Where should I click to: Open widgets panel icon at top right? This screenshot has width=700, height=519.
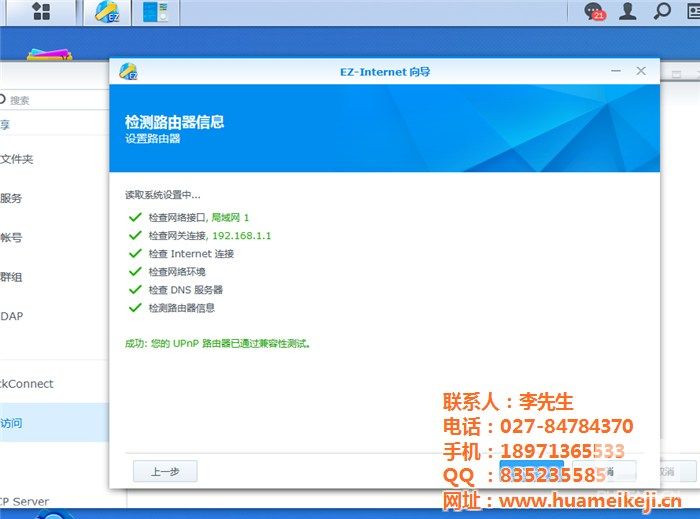693,11
